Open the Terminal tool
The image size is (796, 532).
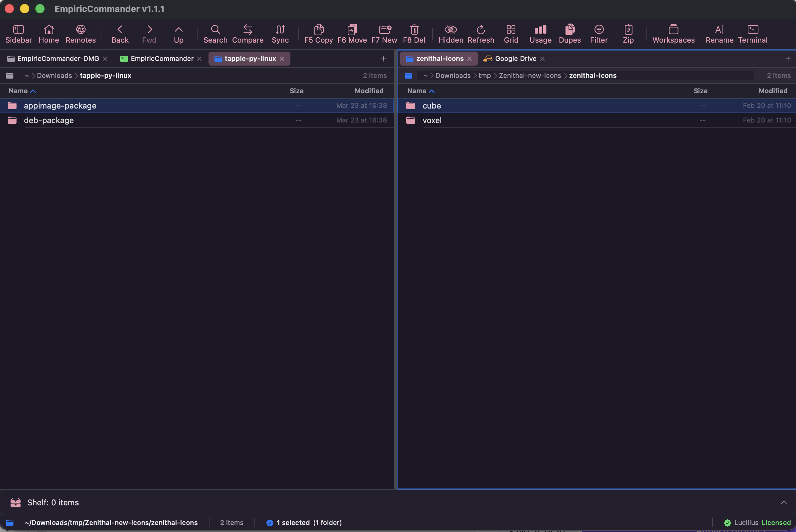click(752, 34)
